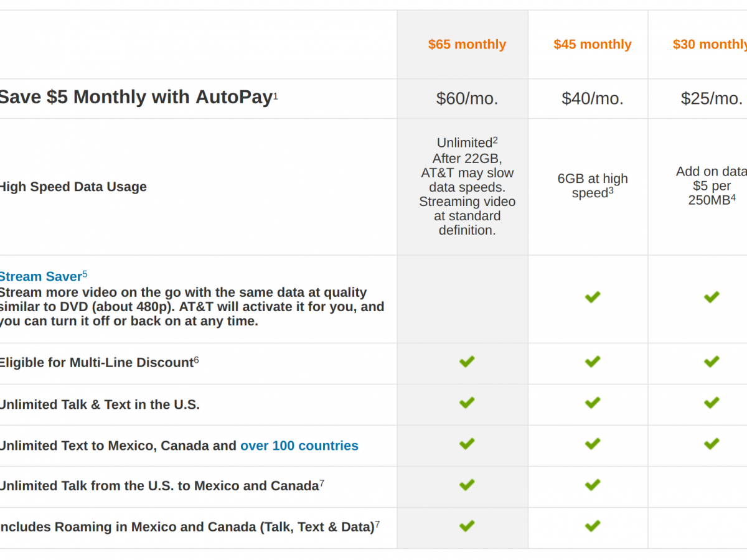Click Roaming checkmark for $45 plan
This screenshot has width=747, height=560.
pyautogui.click(x=592, y=526)
